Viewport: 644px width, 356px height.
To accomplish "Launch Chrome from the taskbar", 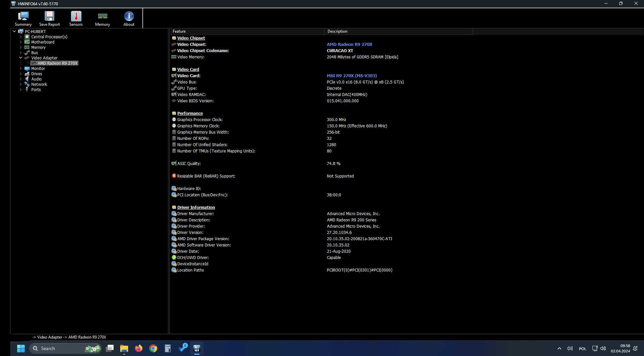I will (153, 348).
